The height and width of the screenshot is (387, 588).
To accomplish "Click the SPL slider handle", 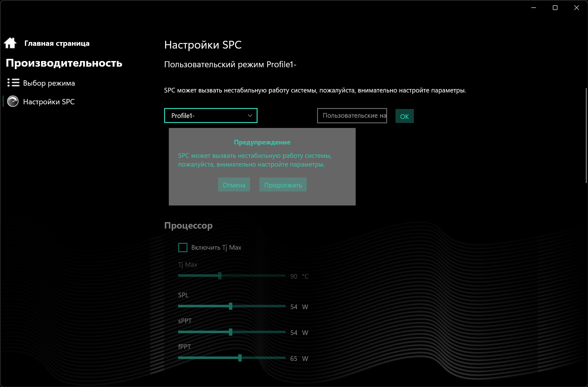I will point(230,306).
